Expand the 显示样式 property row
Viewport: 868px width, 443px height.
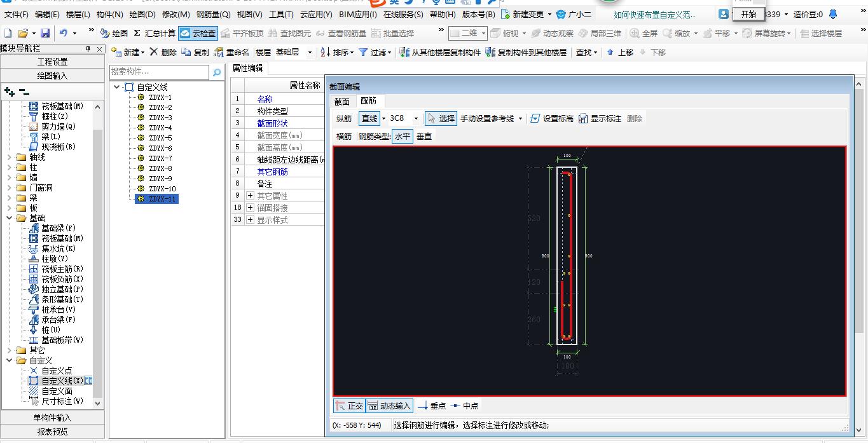coord(251,220)
